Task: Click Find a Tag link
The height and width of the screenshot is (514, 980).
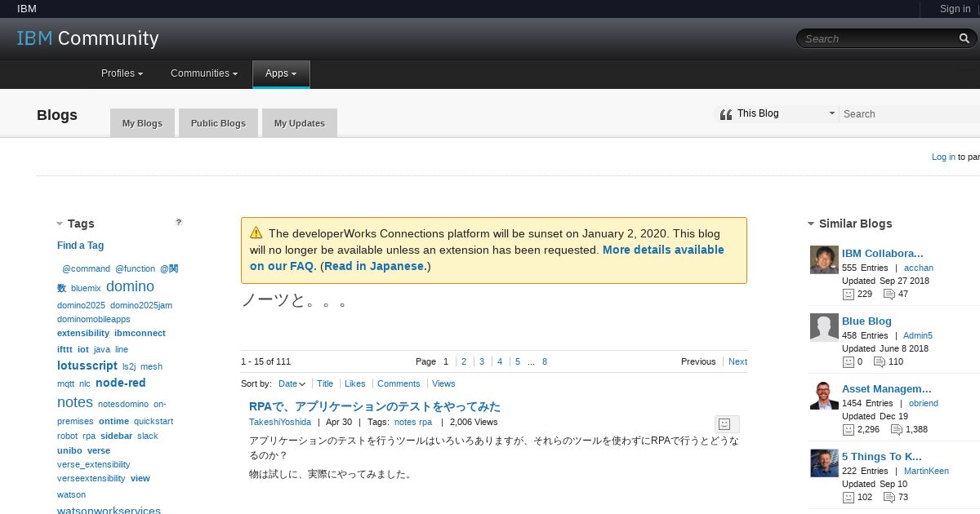Action: [x=80, y=246]
